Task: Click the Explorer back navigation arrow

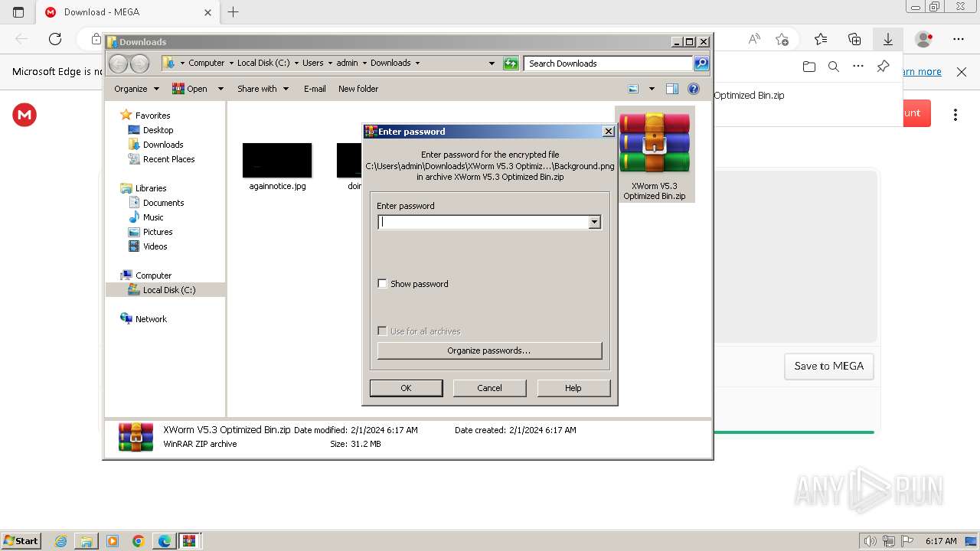Action: point(118,64)
